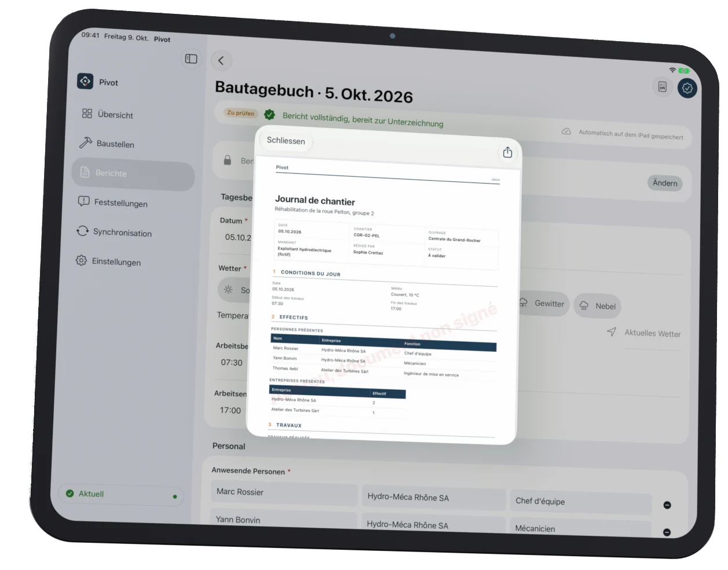This screenshot has height=570, width=728.
Task: Tap the lock icon in report bar
Action: click(228, 160)
